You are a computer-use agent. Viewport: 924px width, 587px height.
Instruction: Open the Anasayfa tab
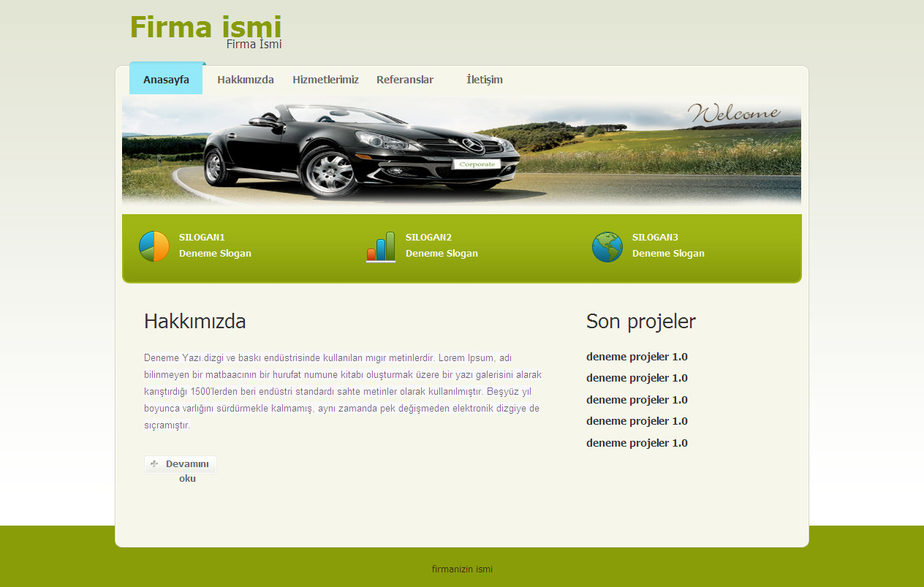pyautogui.click(x=166, y=79)
